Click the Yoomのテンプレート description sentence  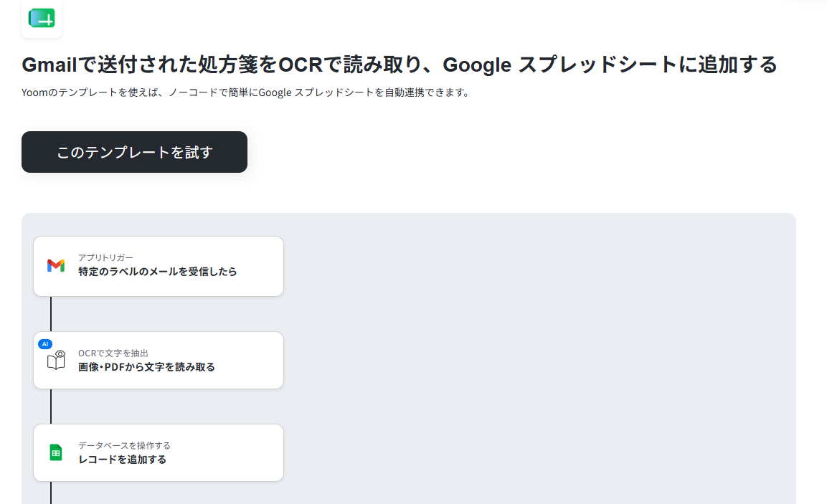point(246,92)
